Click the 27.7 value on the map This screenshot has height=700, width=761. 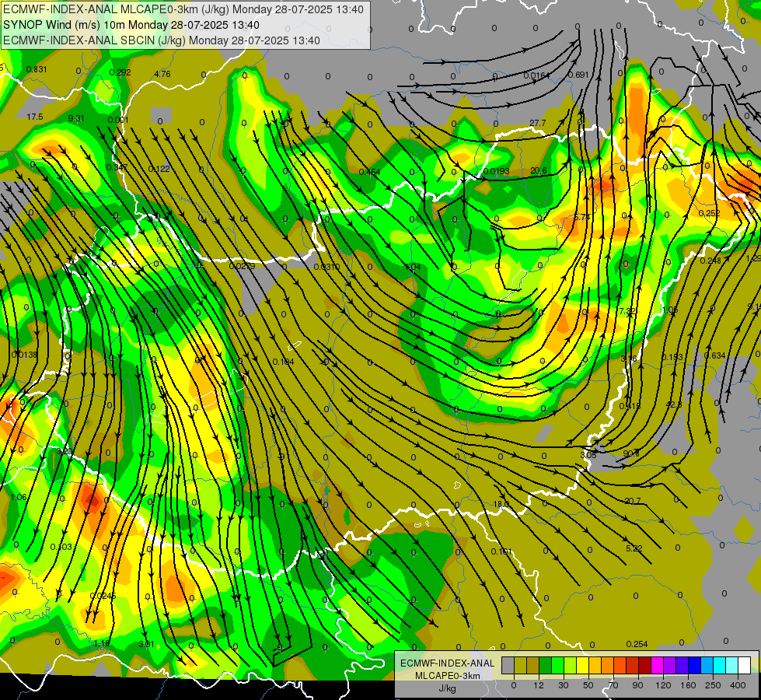538,124
